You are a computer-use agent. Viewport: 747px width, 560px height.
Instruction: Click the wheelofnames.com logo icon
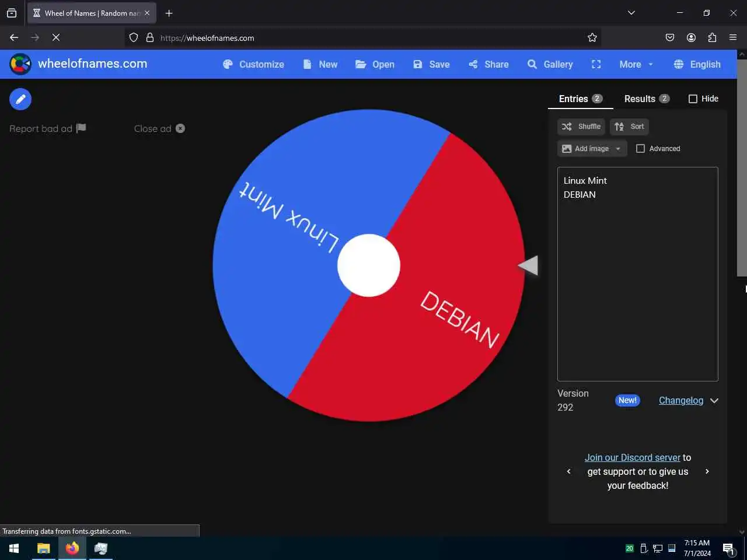coord(20,64)
